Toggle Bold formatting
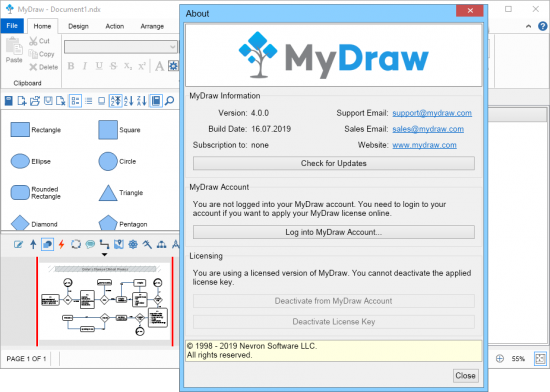Image resolution: width=550 pixels, height=392 pixels. [71, 66]
